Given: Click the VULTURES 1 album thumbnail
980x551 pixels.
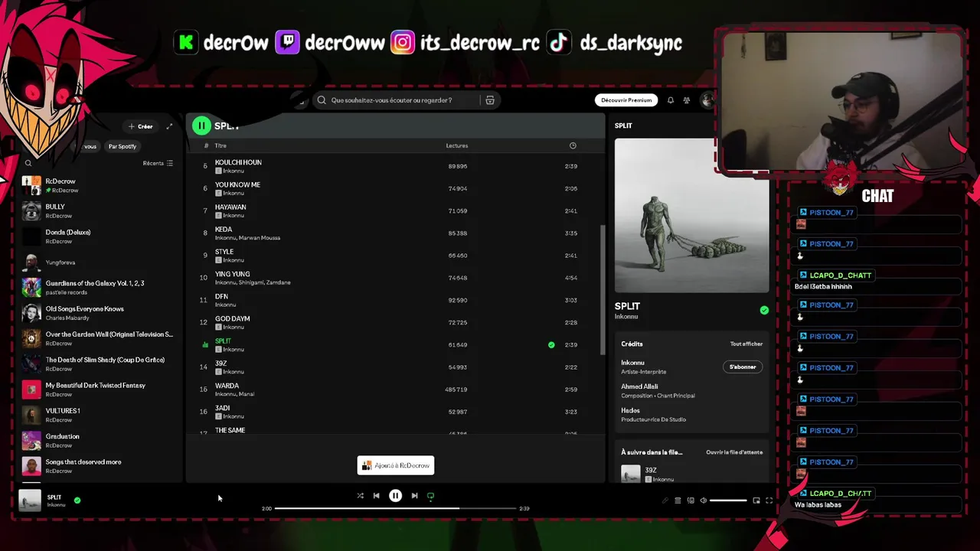Looking at the screenshot, I should click(31, 415).
